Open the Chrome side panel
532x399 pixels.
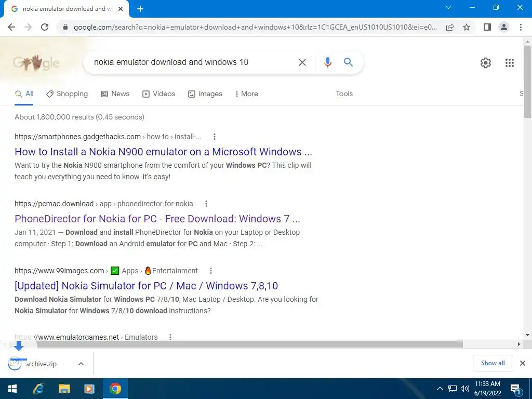[487, 27]
